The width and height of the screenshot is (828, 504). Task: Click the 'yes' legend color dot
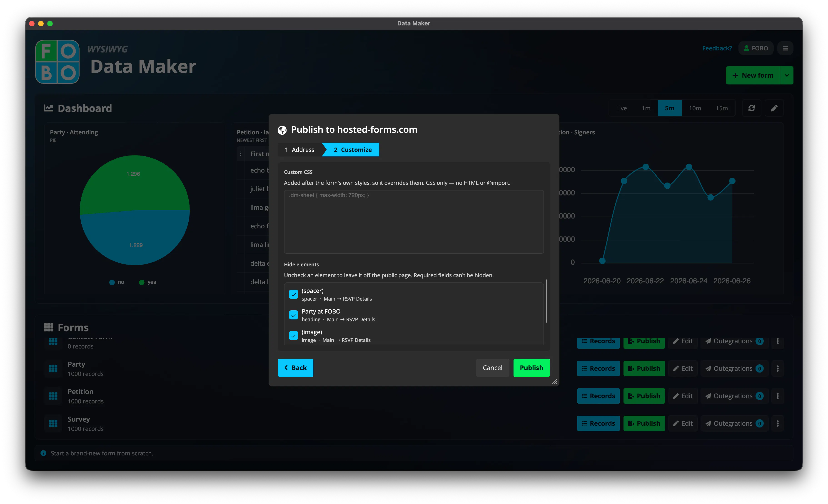pos(142,282)
